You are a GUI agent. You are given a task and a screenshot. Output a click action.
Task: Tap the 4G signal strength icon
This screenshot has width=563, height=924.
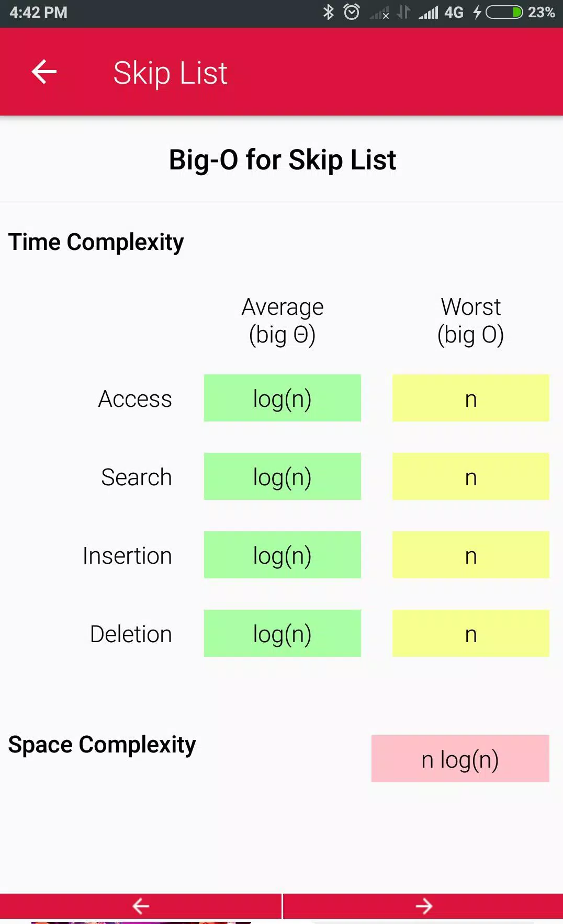429,12
